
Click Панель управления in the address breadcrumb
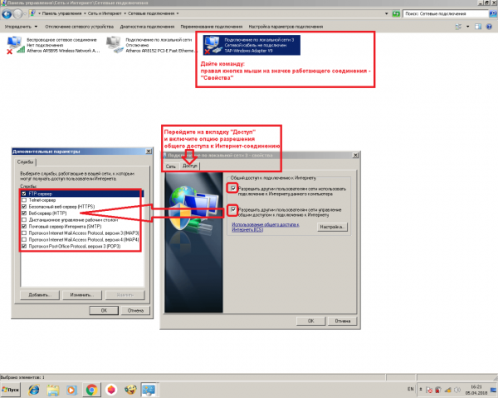click(x=62, y=14)
